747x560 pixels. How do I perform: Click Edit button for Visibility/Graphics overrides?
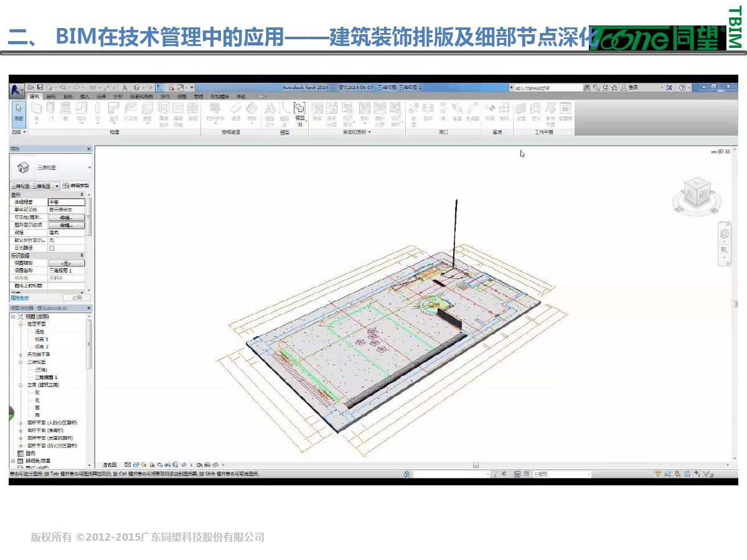[66, 218]
